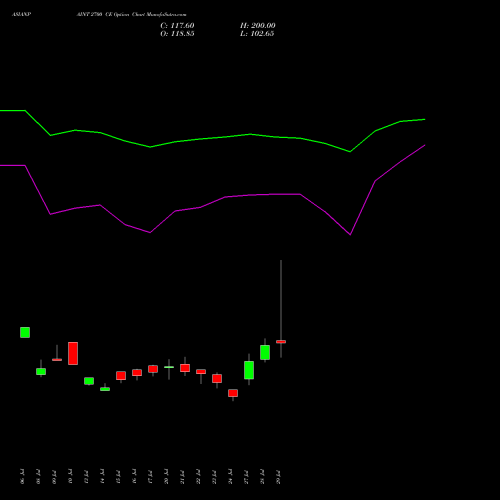500x500 pixels.
Task: Click the 24 Jul date axis label
Action: [x=230, y=477]
